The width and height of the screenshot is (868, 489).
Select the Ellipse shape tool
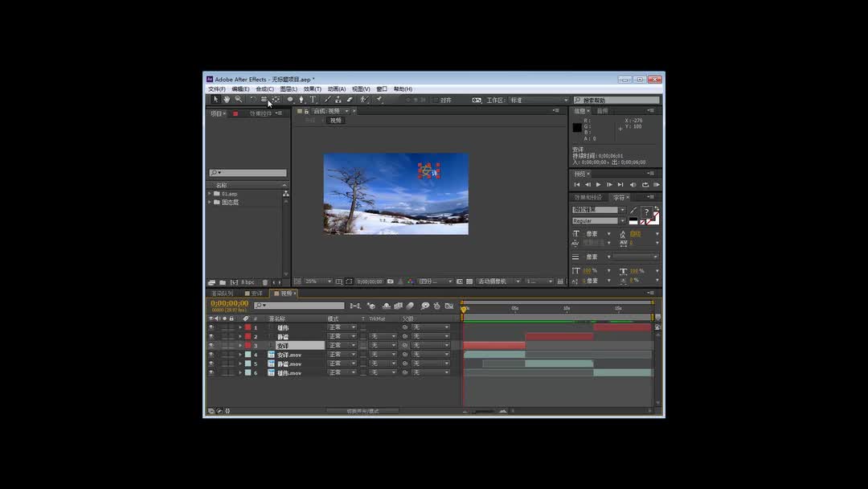290,100
